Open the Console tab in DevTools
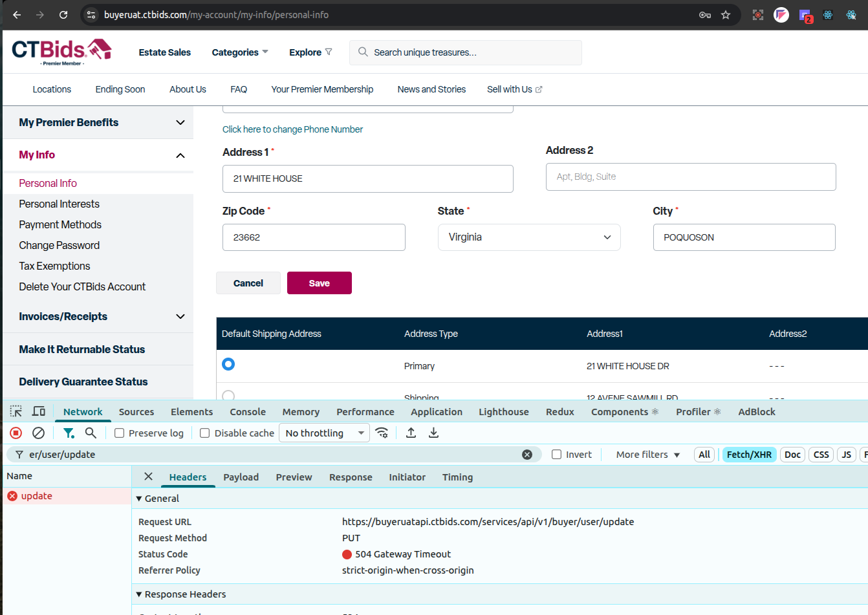 tap(248, 412)
